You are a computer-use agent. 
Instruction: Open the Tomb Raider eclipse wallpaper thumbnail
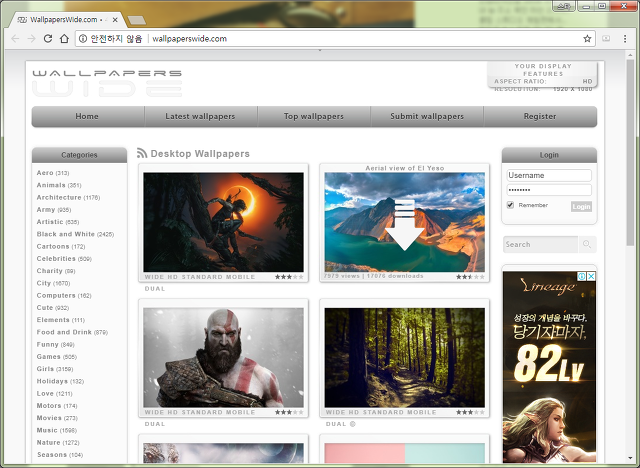click(x=223, y=222)
